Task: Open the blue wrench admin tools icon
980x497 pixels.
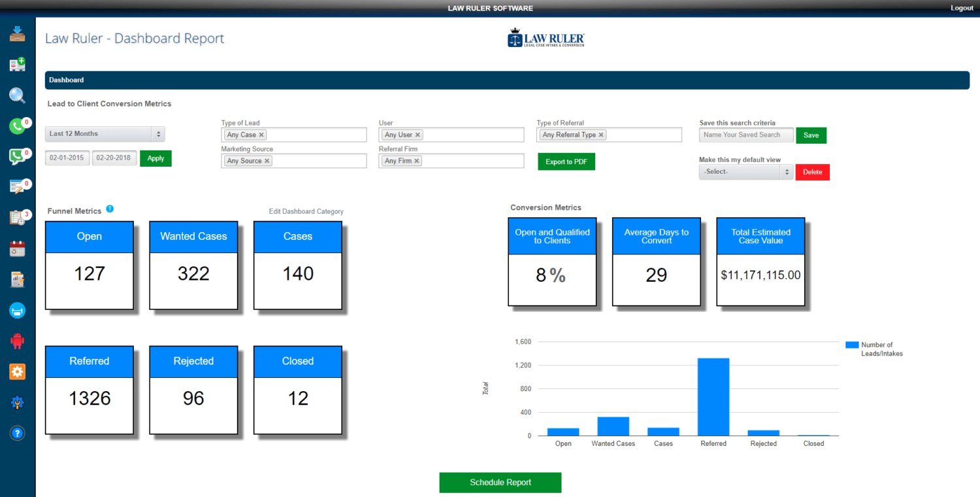Action: click(x=17, y=402)
